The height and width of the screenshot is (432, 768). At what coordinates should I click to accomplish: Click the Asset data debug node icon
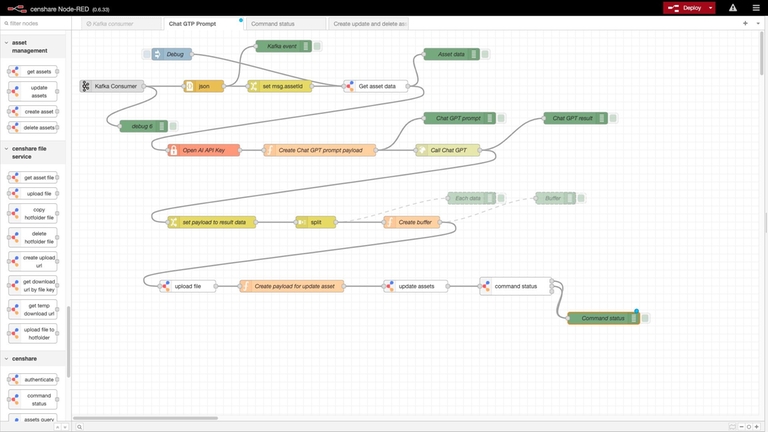[x=474, y=54]
